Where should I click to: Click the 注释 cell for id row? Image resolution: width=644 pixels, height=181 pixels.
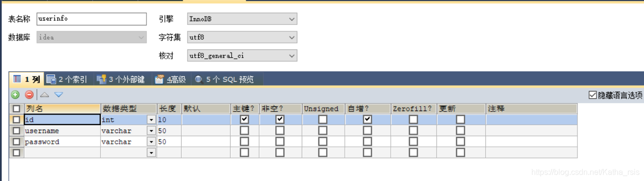[x=531, y=119]
